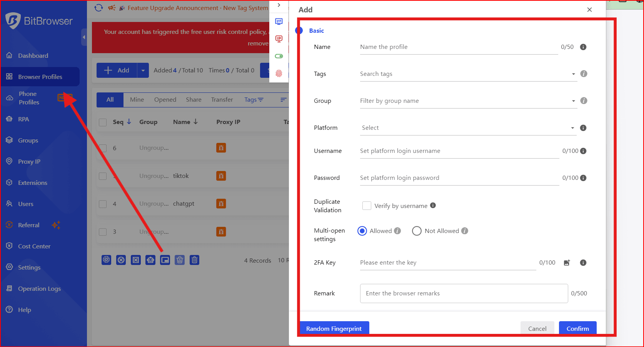Open Proxy IP in the sidebar
Image resolution: width=644 pixels, height=347 pixels.
[29, 162]
